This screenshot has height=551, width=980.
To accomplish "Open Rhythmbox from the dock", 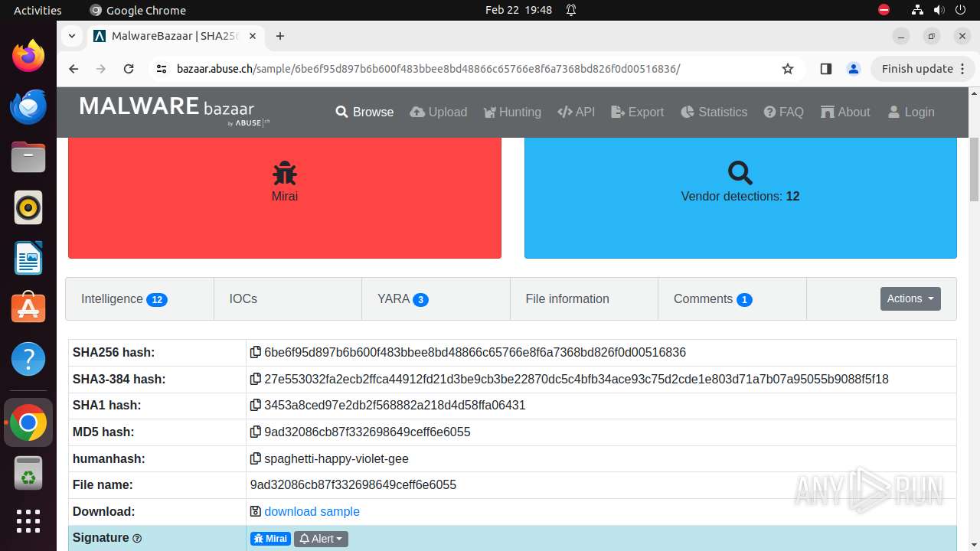I will click(x=28, y=207).
